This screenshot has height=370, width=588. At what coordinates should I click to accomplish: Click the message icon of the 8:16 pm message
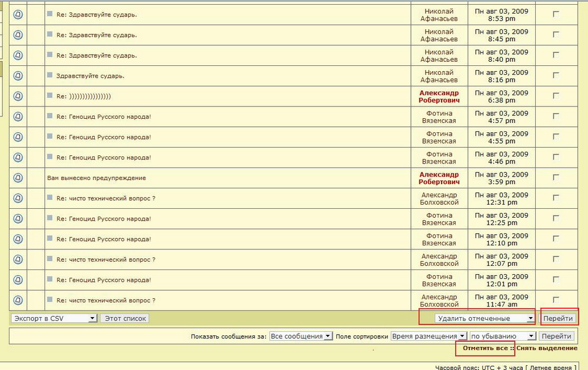(x=18, y=76)
